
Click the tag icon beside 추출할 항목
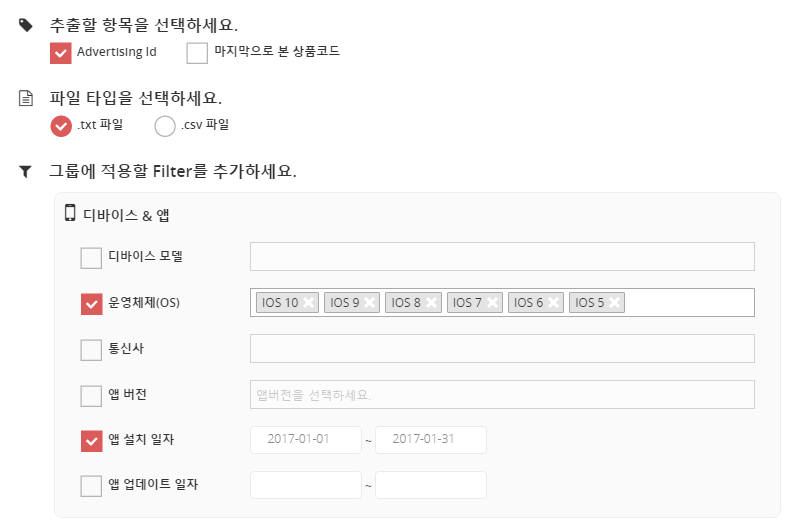[26, 25]
